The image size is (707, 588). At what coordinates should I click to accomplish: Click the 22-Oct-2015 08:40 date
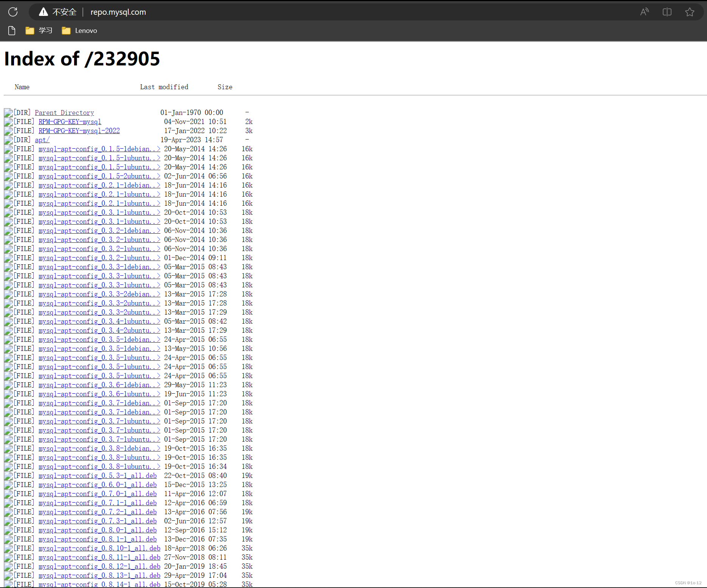pos(195,476)
